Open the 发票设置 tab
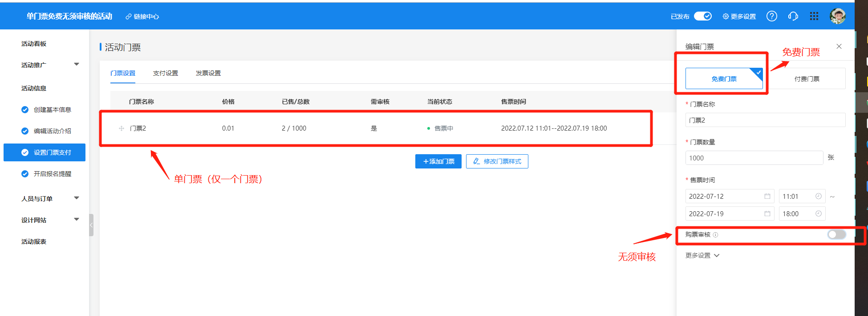Screen dimensions: 868x316 [208, 73]
